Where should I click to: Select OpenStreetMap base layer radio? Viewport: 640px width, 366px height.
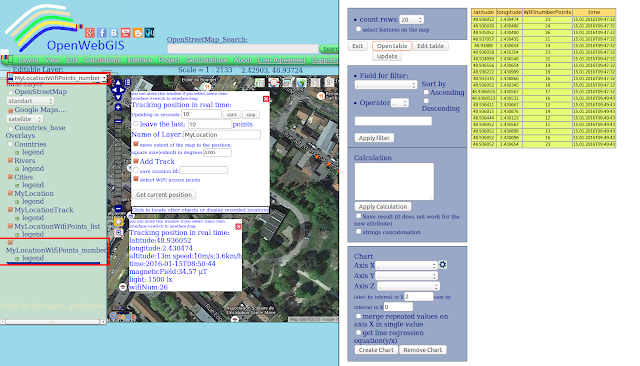11,92
